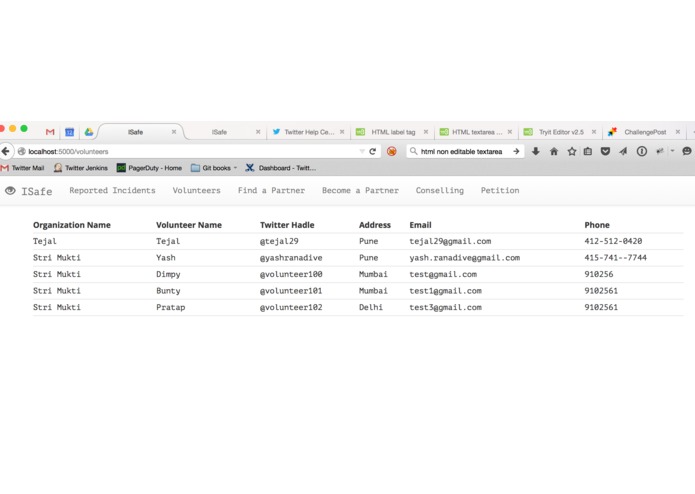This screenshot has width=695, height=494.
Task: Bookmark this page with the star
Action: pyautogui.click(x=572, y=152)
